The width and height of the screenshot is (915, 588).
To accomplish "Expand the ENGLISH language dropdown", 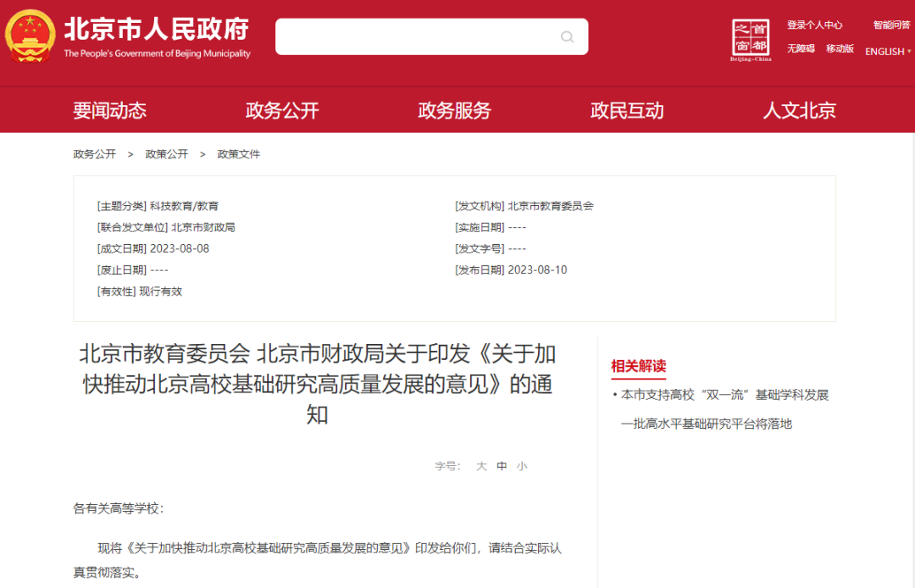I will 888,52.
